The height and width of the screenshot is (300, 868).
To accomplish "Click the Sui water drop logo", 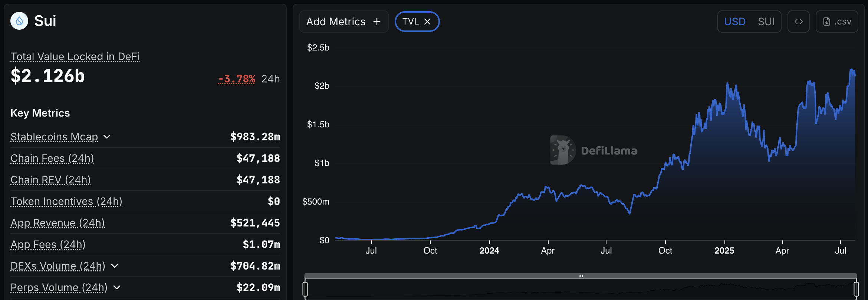I will click(x=19, y=21).
